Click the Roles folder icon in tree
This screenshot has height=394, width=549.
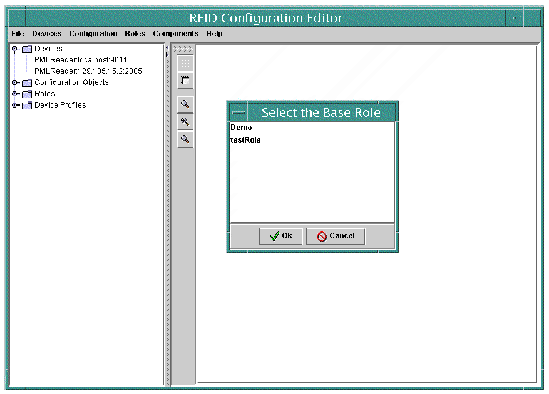[x=27, y=94]
